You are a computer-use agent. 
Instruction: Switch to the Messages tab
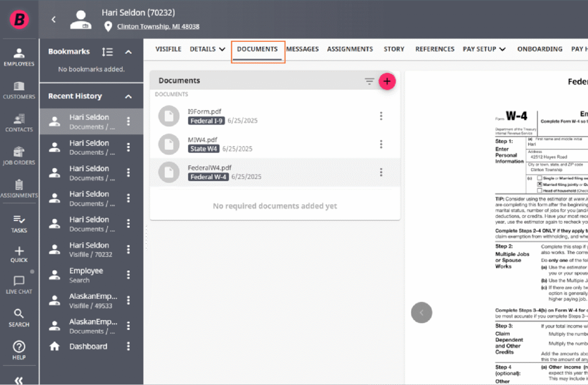[302, 49]
